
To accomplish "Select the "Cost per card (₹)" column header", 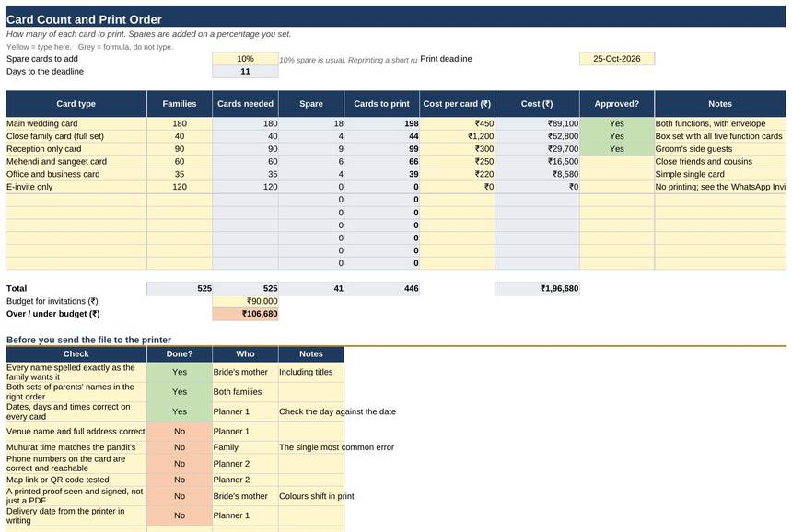I will 457,103.
